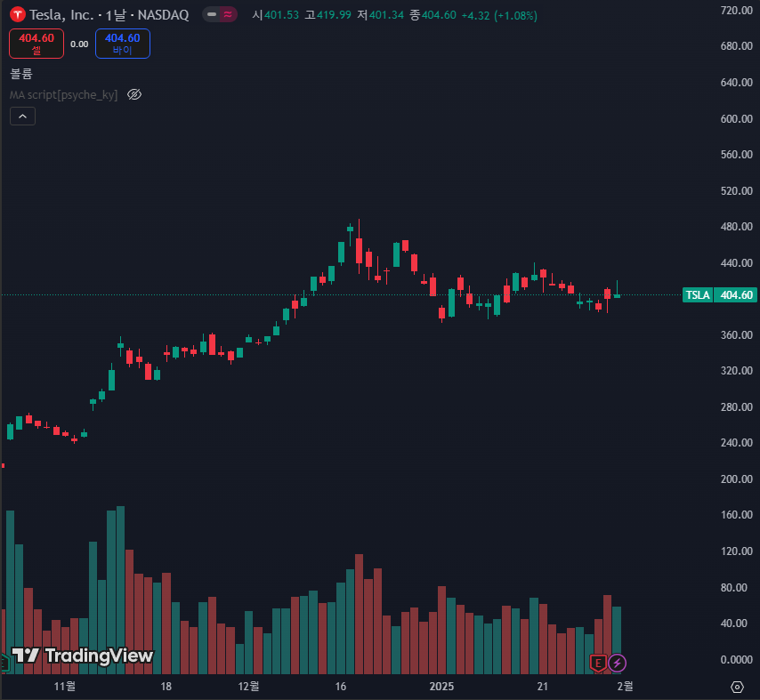Click the 404.60 current price axis label

(736, 295)
